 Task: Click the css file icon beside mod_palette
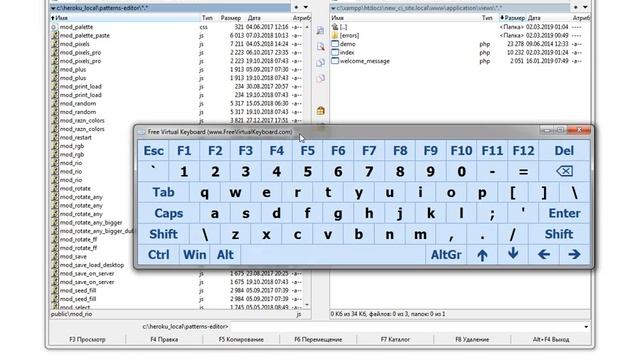[x=54, y=27]
